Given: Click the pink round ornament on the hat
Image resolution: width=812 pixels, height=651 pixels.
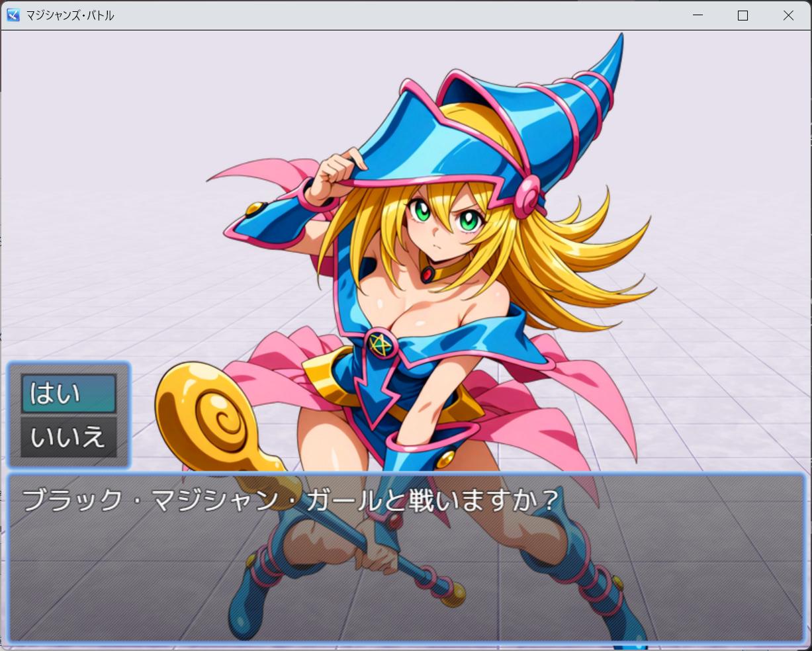Looking at the screenshot, I should [x=527, y=197].
